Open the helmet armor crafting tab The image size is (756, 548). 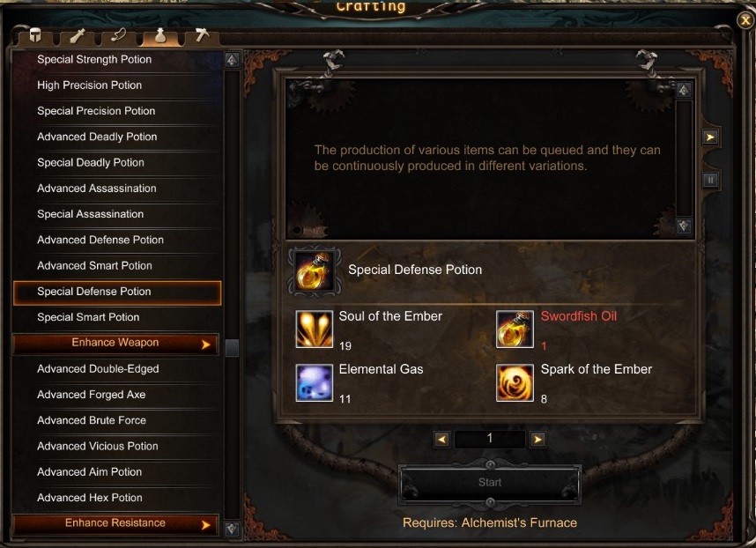[35, 36]
